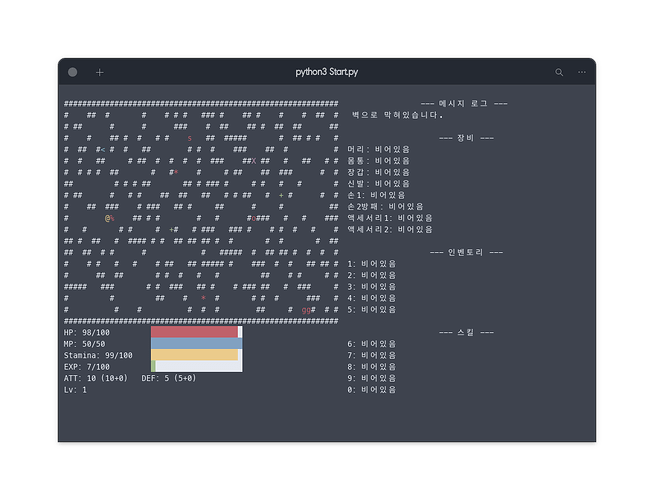
Task: Select the 신발 (shoes) equipment slot
Action: click(x=378, y=184)
